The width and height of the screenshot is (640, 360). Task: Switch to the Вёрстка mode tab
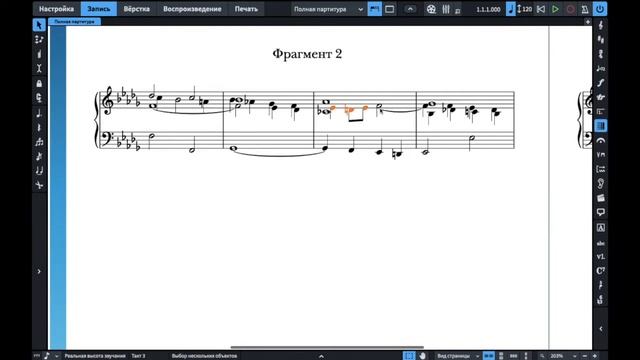[x=136, y=9]
